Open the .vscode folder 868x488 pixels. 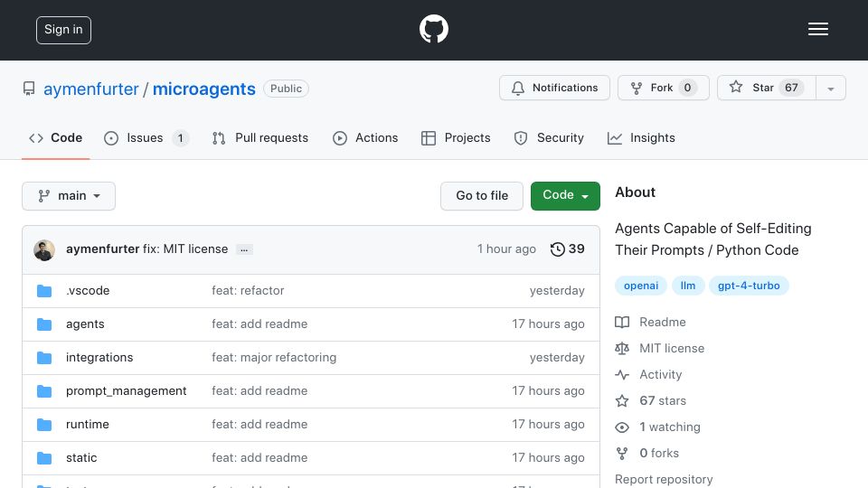pyautogui.click(x=88, y=290)
